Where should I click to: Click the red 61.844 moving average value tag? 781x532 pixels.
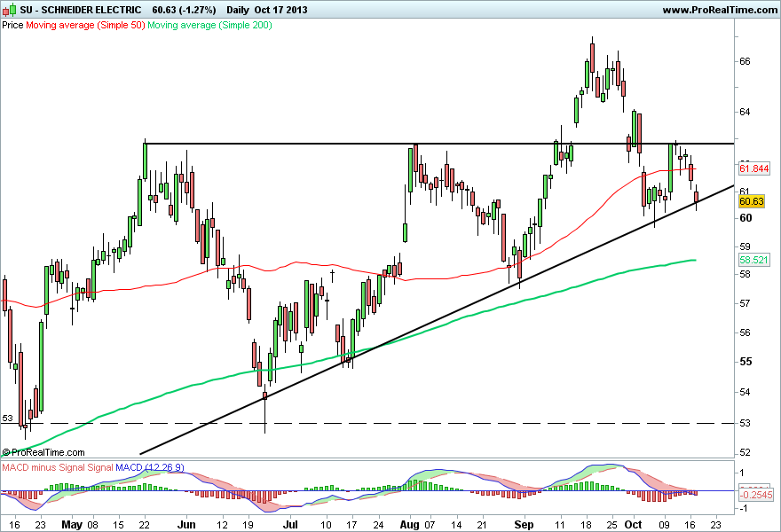(753, 168)
